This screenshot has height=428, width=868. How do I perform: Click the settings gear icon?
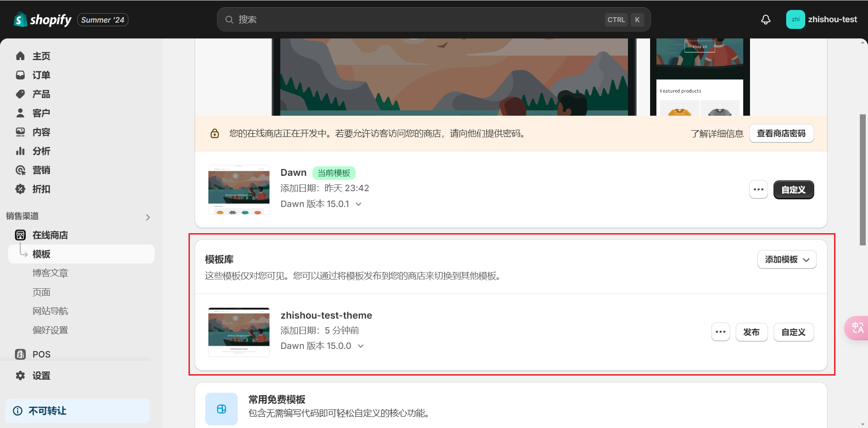(x=20, y=376)
